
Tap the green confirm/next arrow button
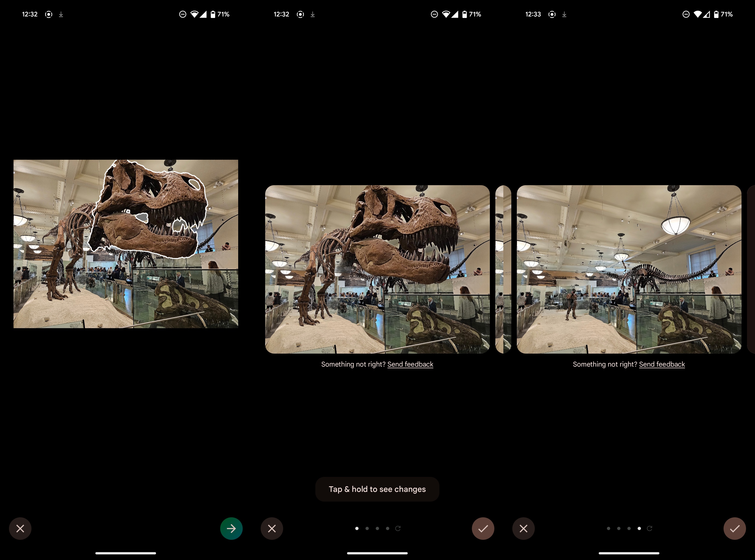click(x=231, y=528)
